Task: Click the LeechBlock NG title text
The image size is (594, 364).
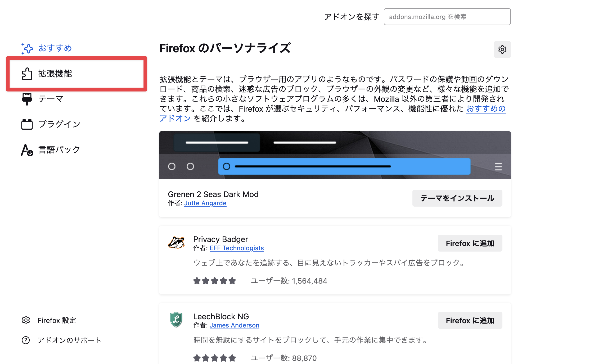Action: click(221, 316)
